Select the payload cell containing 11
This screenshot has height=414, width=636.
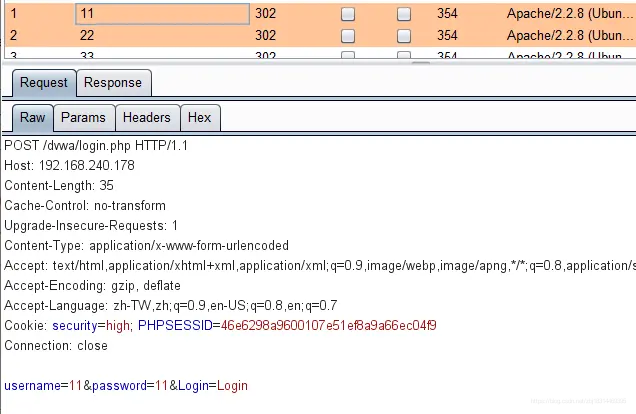(x=162, y=15)
